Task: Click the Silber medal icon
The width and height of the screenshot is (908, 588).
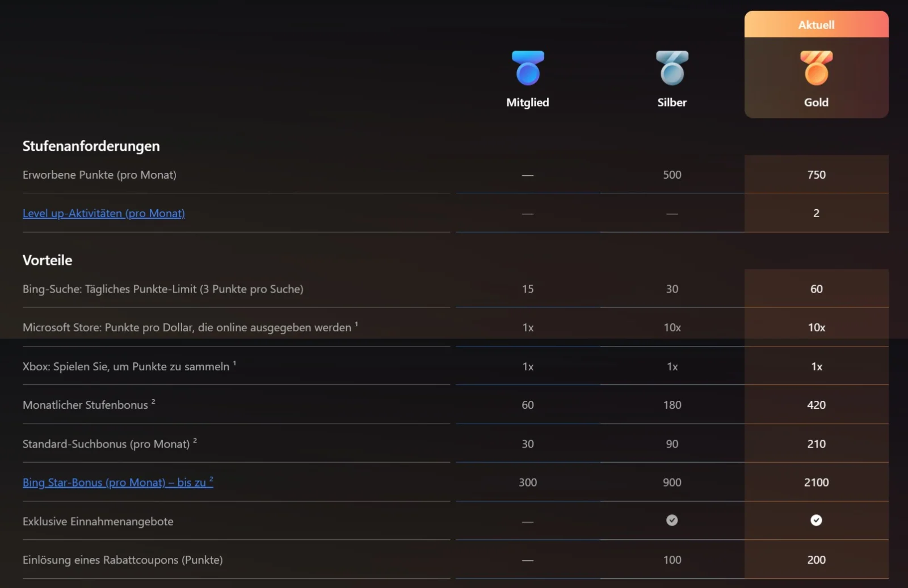Action: point(672,68)
